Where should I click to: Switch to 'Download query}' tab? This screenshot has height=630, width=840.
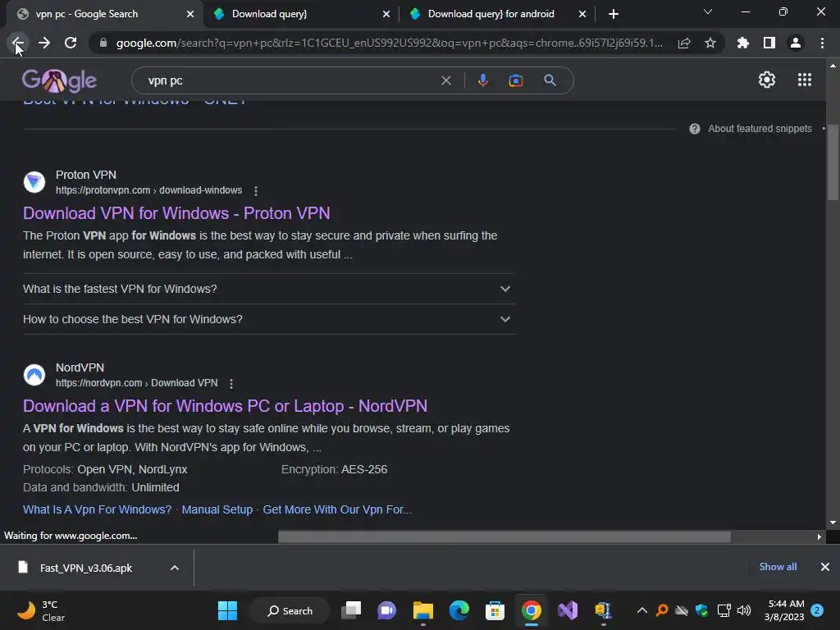coord(302,14)
